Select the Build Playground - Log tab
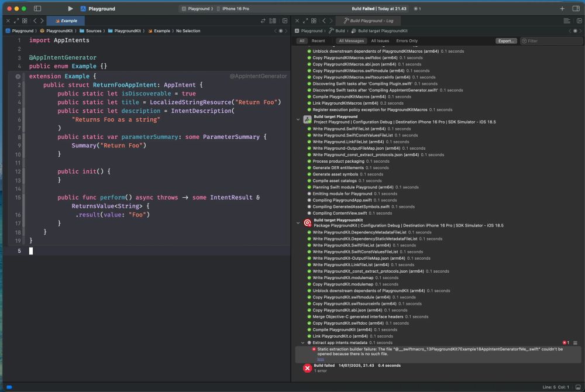 tap(368, 21)
